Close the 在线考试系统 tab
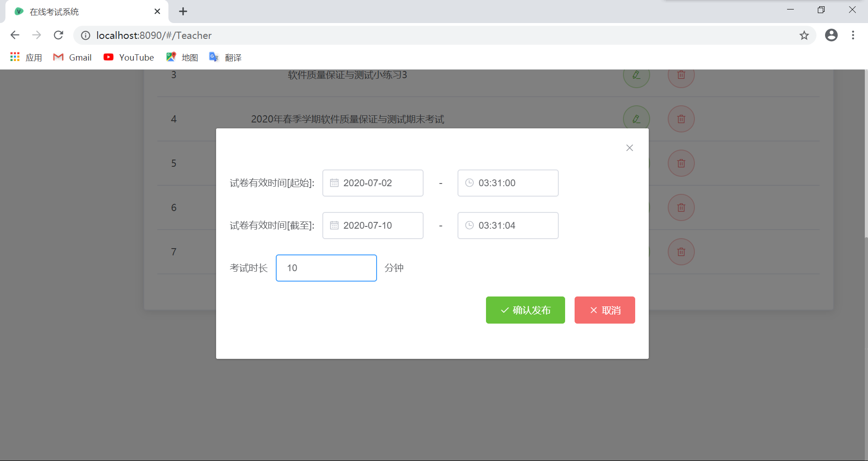The width and height of the screenshot is (868, 461). (157, 11)
